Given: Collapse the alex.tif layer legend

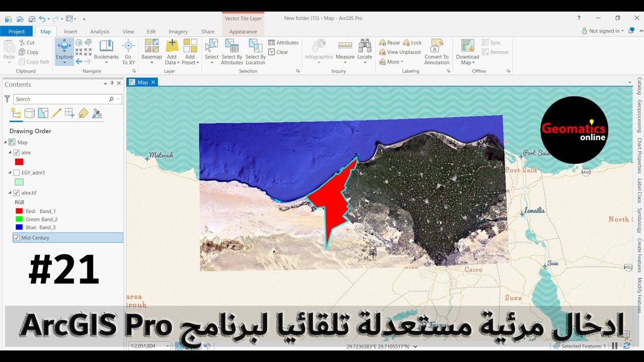Looking at the screenshot, I should (x=10, y=193).
